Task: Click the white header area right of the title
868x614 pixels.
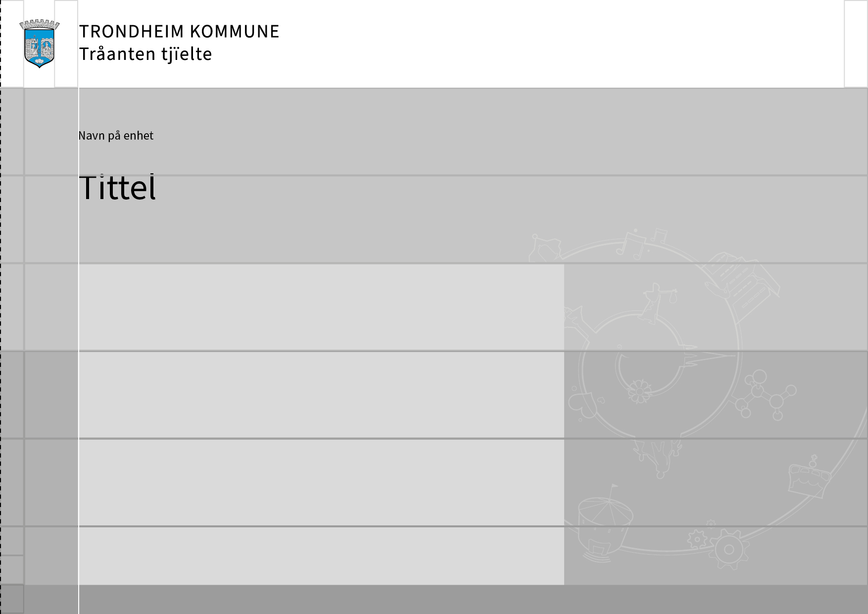Action: 544,44
